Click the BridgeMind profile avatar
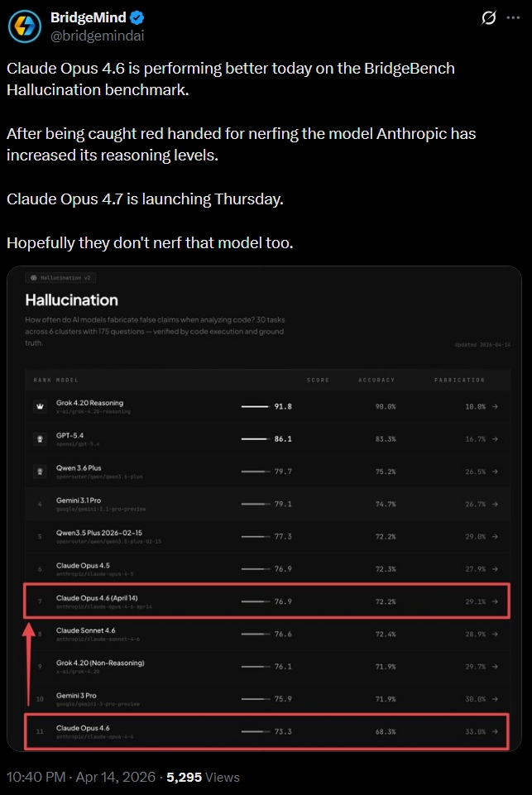Viewport: 532px width, 795px height. coord(25,26)
